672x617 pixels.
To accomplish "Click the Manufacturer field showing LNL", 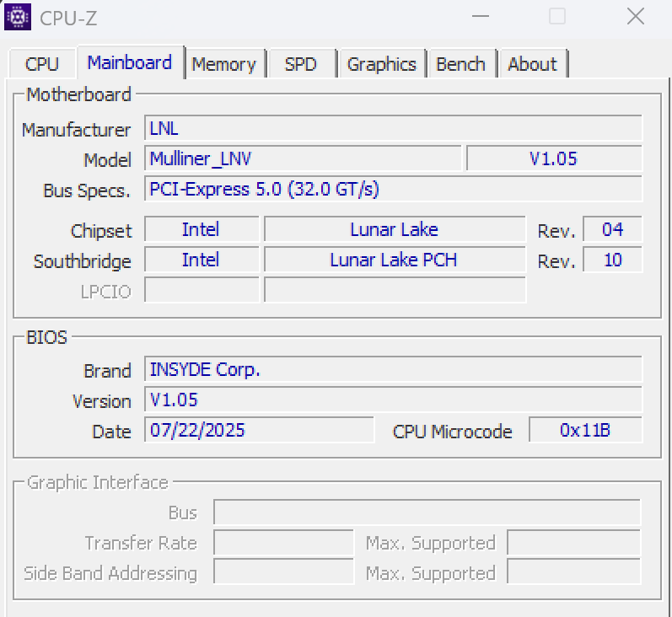I will 393,128.
